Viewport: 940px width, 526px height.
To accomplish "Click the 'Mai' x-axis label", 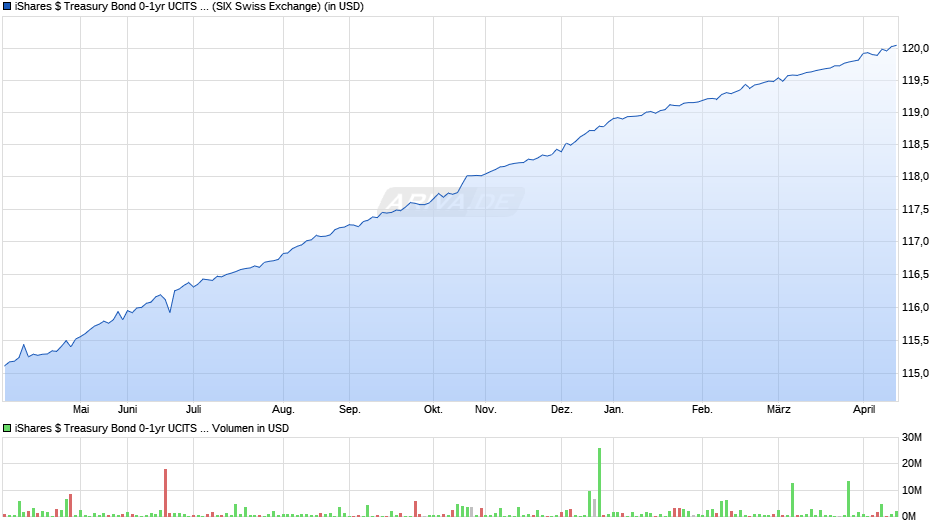I will coord(81,410).
